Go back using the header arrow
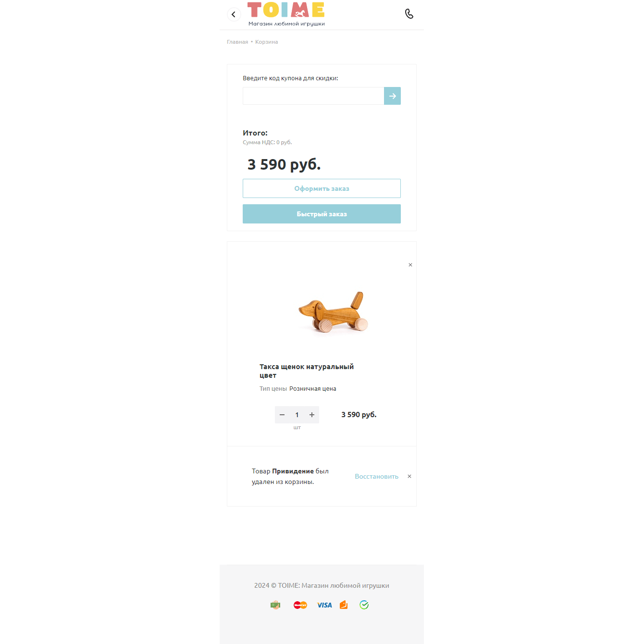This screenshot has width=644, height=644. [234, 14]
